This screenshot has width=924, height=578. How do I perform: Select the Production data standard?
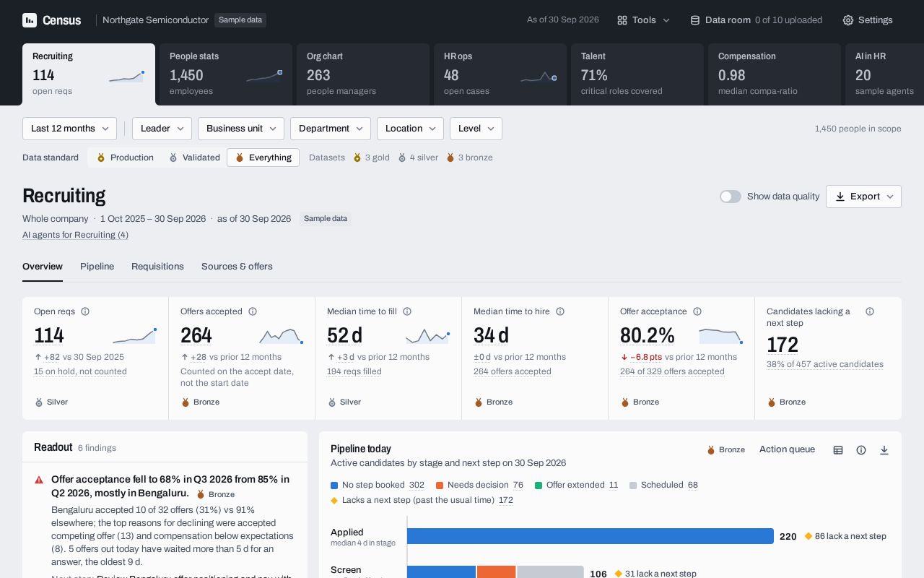125,158
